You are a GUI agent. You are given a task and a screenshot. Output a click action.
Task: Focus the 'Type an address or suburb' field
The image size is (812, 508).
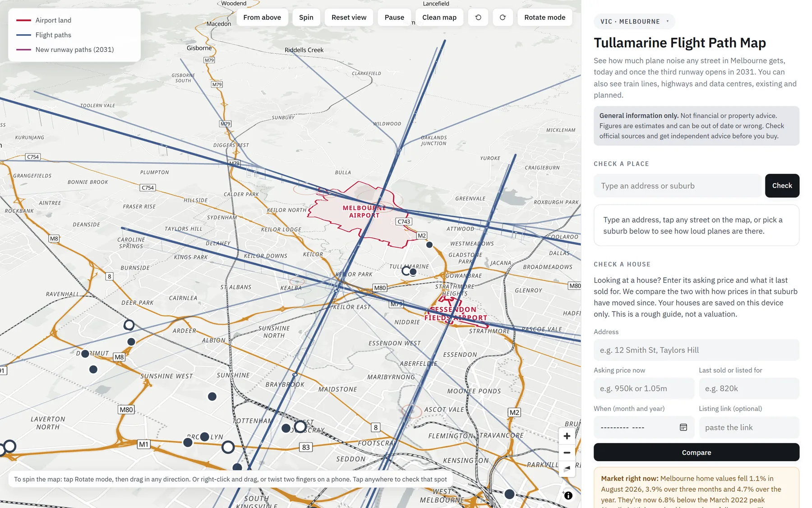pyautogui.click(x=677, y=186)
